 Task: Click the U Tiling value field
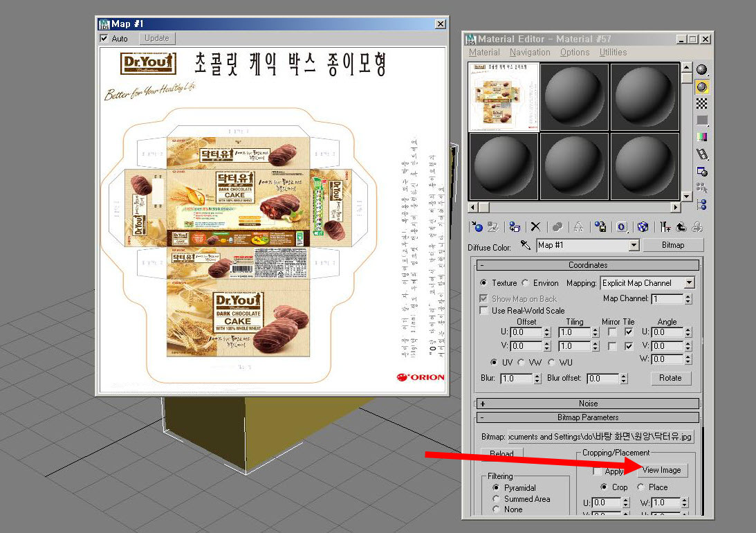tap(574, 332)
